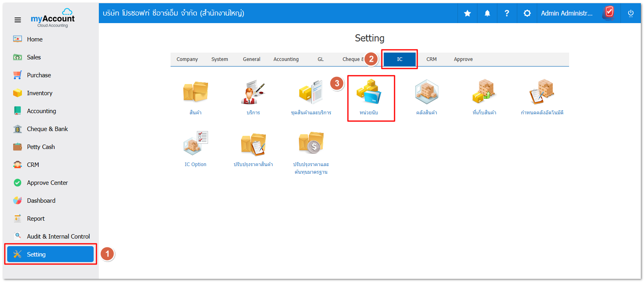Screen dimensions: 644x282
Task: Switch to the Company tab
Action: point(187,59)
